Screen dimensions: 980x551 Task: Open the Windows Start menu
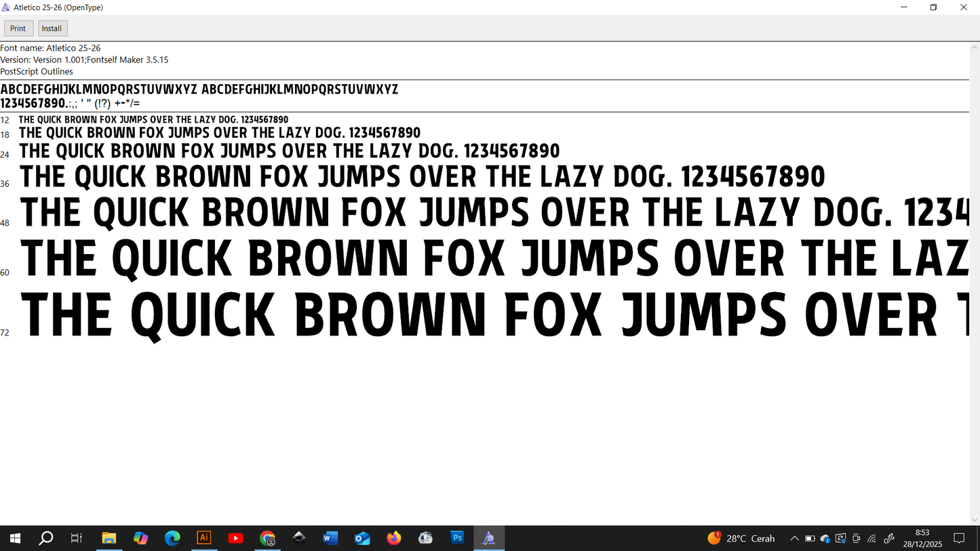(x=15, y=538)
